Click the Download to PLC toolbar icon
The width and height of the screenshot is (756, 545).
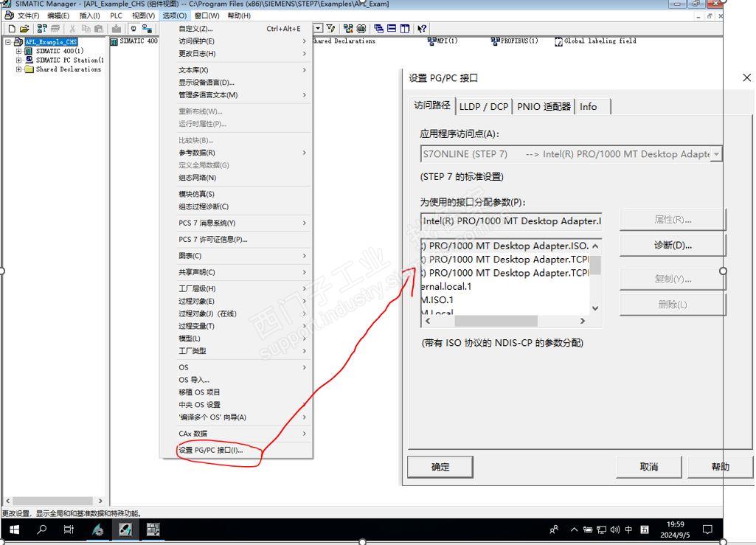[x=117, y=29]
